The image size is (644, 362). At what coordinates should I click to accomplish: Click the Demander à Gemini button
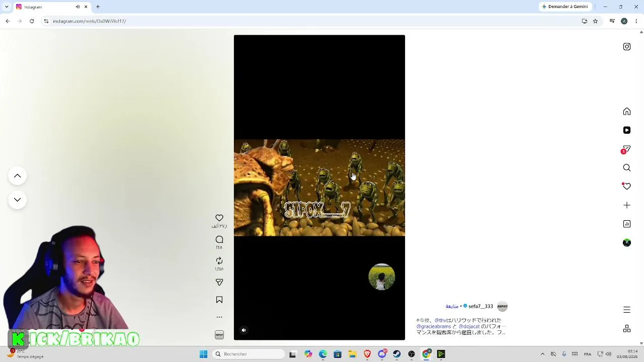point(565,7)
